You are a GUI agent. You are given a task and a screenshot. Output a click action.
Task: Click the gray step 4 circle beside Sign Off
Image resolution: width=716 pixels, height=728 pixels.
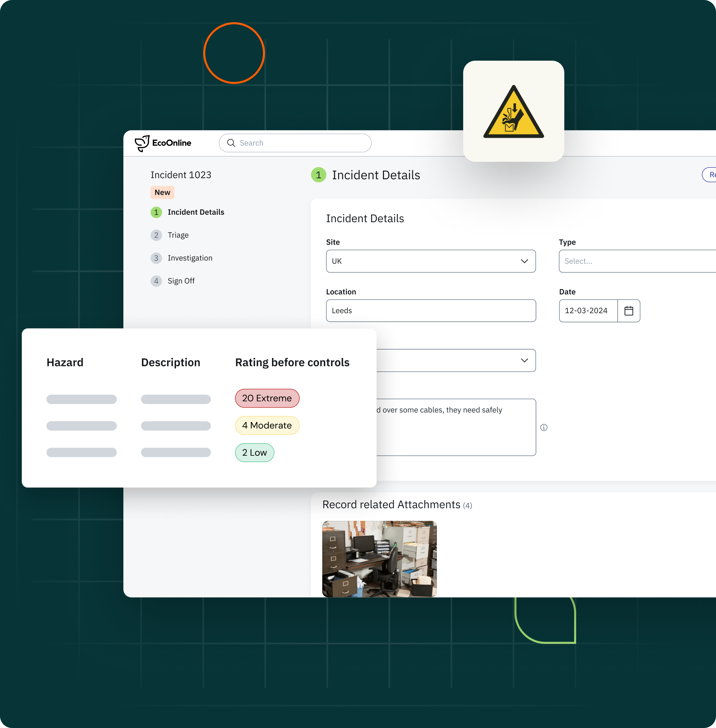(x=156, y=281)
